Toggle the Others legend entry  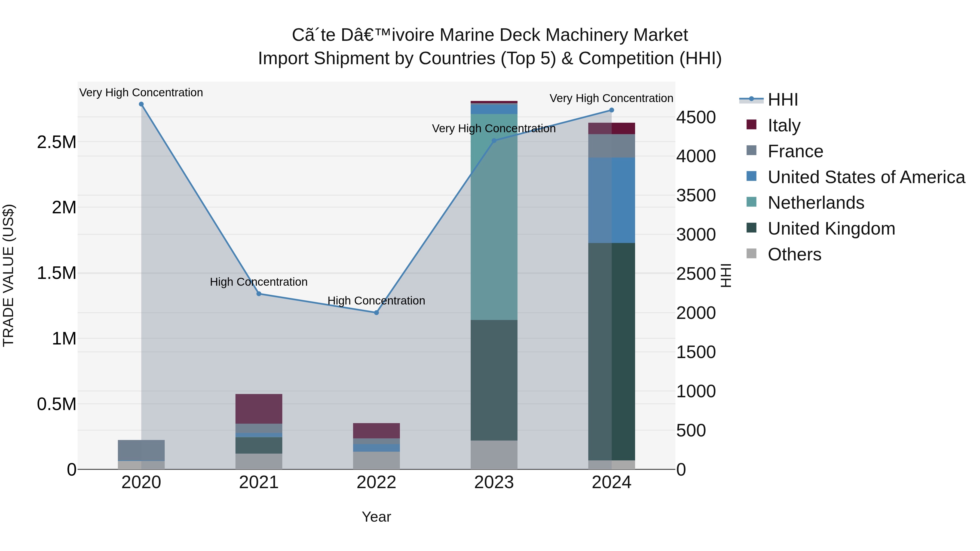point(784,254)
